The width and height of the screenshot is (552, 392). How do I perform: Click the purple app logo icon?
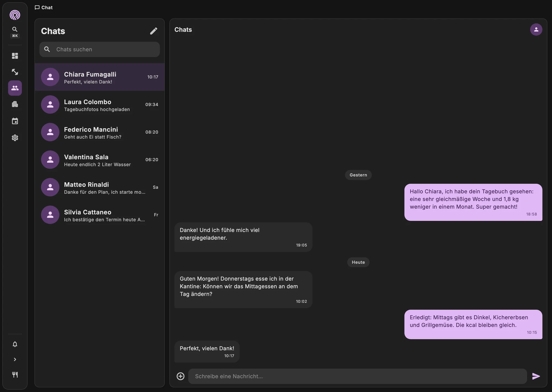pyautogui.click(x=15, y=15)
